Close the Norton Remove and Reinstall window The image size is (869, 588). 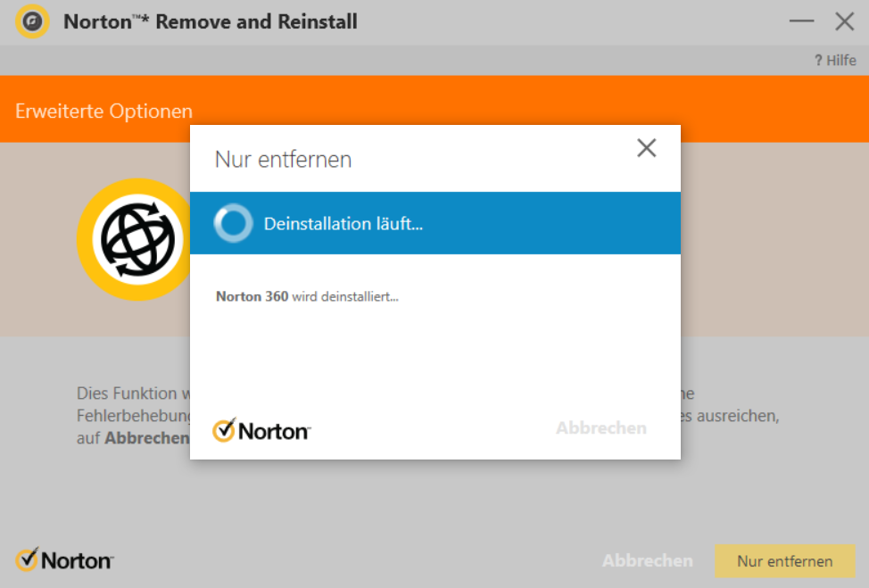(x=845, y=21)
